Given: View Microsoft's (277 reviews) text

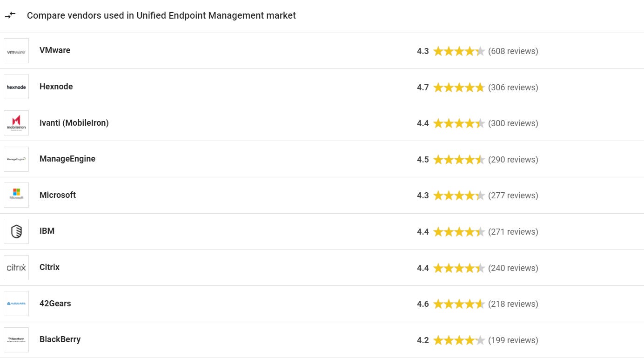Looking at the screenshot, I should click(513, 196).
